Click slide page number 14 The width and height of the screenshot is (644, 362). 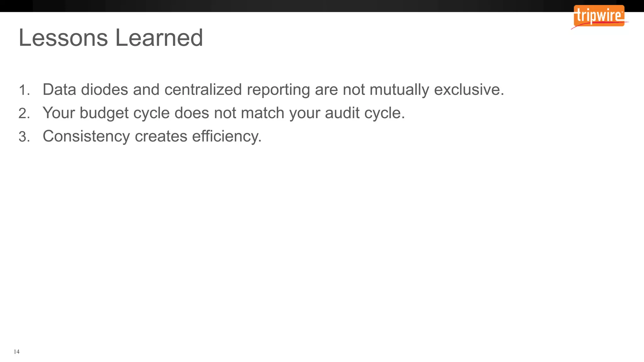tap(17, 352)
